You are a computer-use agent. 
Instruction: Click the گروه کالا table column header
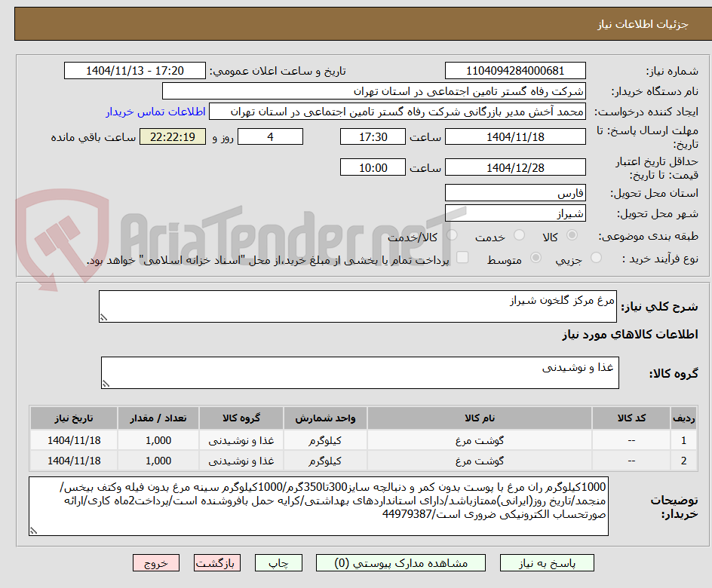[241, 418]
